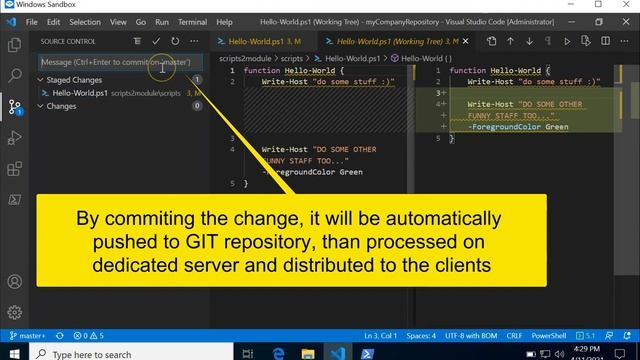Open the File menu

tap(31, 22)
